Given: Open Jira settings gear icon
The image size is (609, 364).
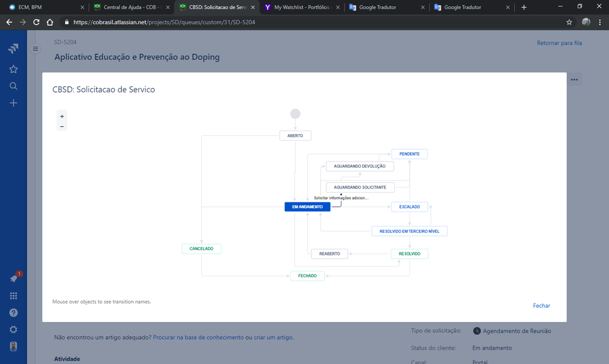Looking at the screenshot, I should (x=13, y=329).
